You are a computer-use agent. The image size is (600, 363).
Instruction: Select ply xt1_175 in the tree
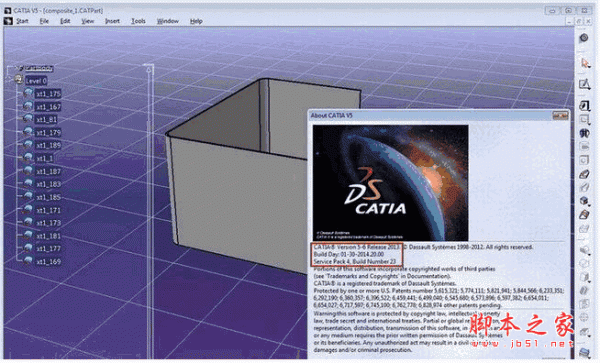pyautogui.click(x=48, y=94)
